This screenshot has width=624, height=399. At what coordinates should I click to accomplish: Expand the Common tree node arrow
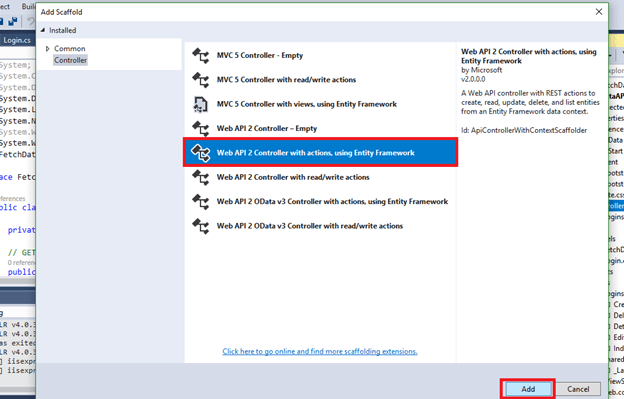click(x=47, y=49)
